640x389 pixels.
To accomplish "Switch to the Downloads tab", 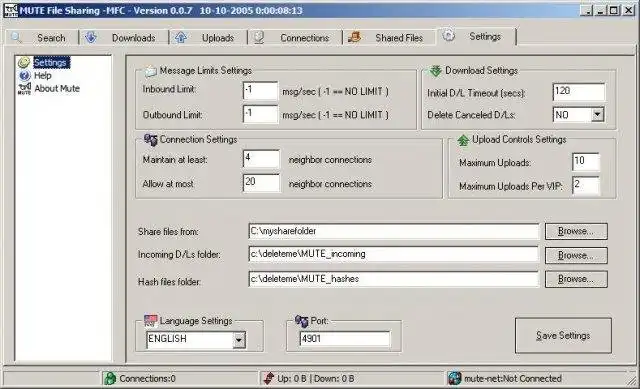I will [x=124, y=38].
